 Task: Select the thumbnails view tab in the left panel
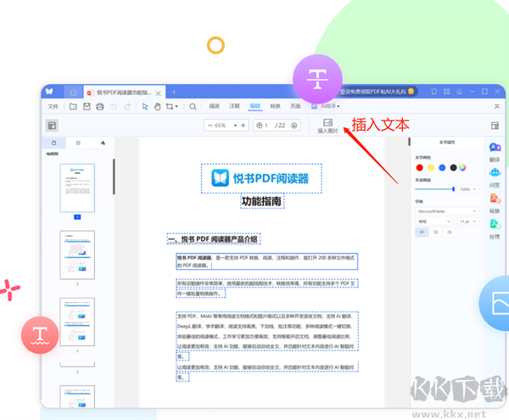(54, 143)
